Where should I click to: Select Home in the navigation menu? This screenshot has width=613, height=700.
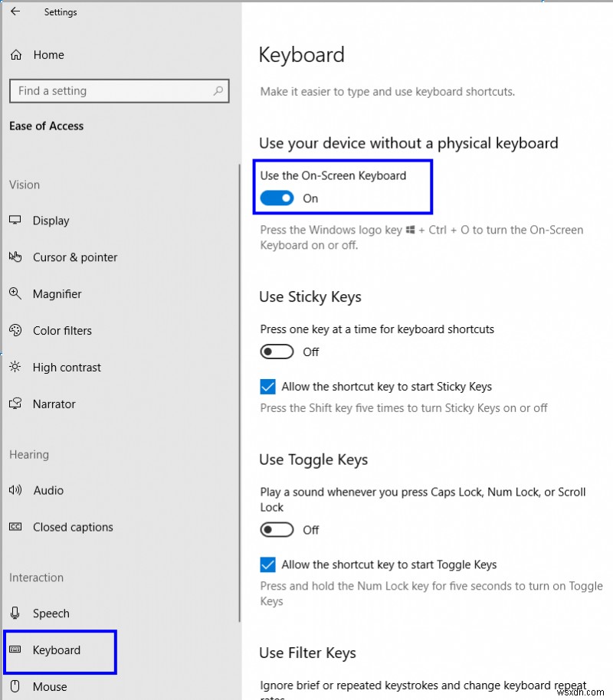click(x=48, y=54)
